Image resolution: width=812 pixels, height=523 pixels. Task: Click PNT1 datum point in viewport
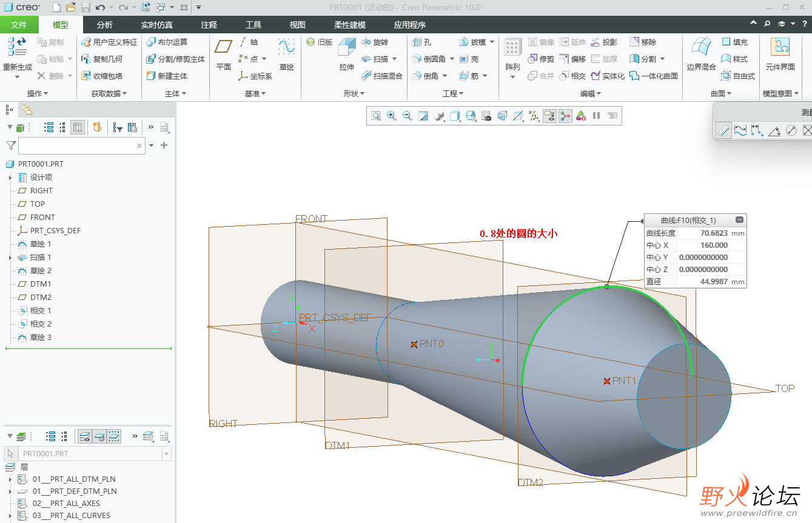tap(606, 381)
